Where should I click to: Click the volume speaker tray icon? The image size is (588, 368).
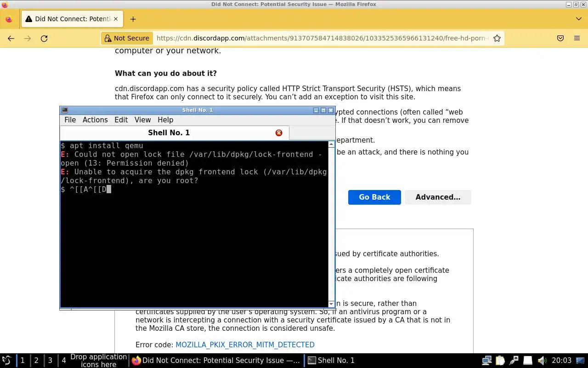pos(542,360)
